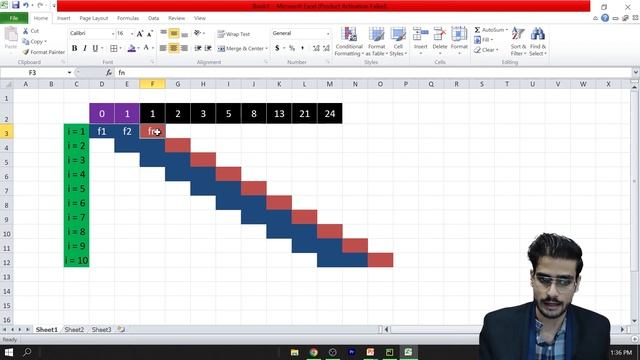Open Find & Select binoculars

[538, 41]
